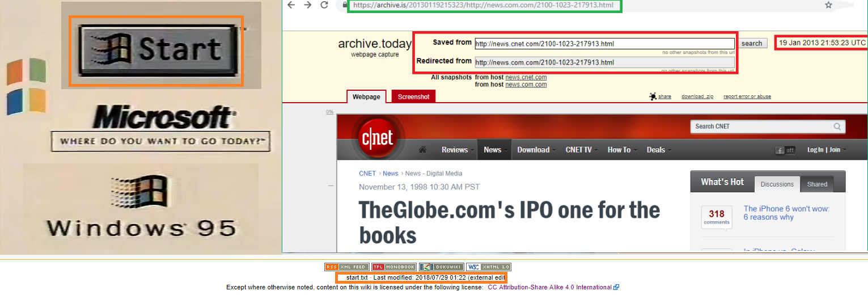Image resolution: width=868 pixels, height=299 pixels.
Task: Select the Discussions tab in What's Hot
Action: [x=777, y=184]
